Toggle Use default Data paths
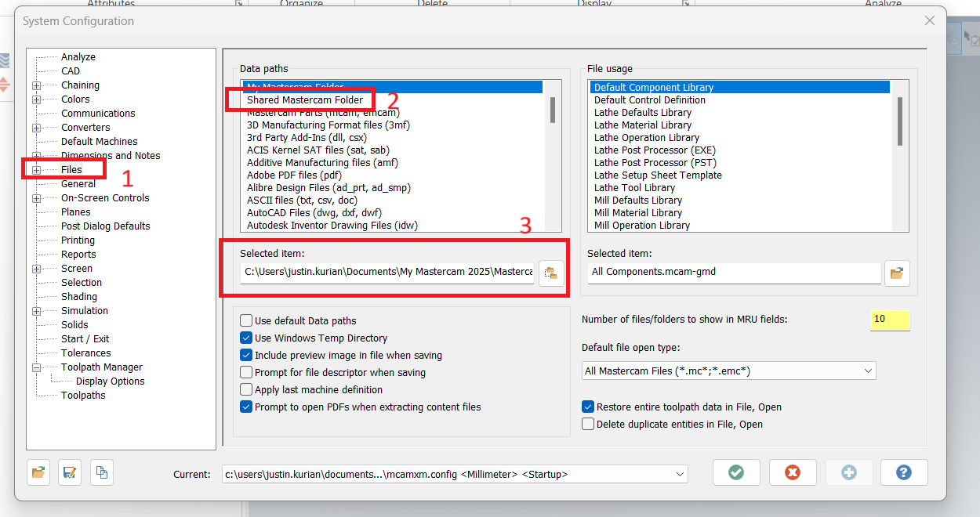Screen dimensions: 980x517 coord(246,320)
